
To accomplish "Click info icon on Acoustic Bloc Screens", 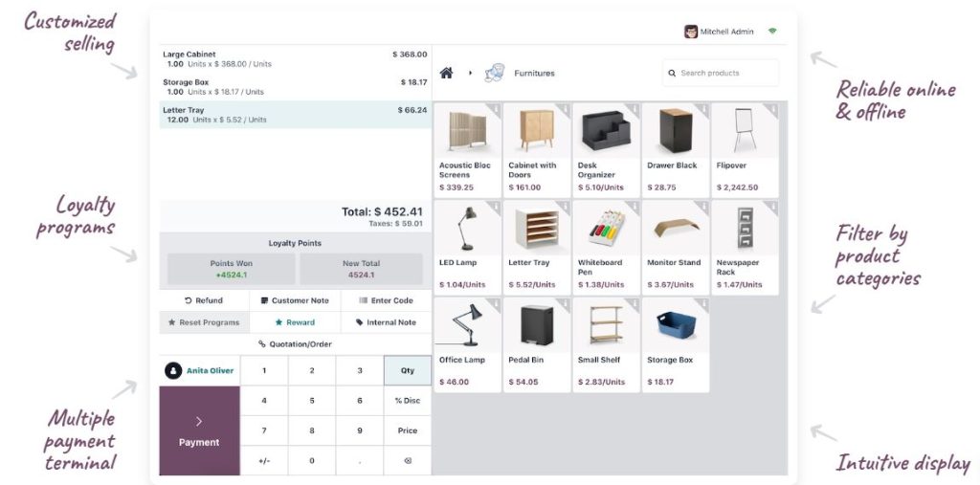I will pyautogui.click(x=495, y=110).
